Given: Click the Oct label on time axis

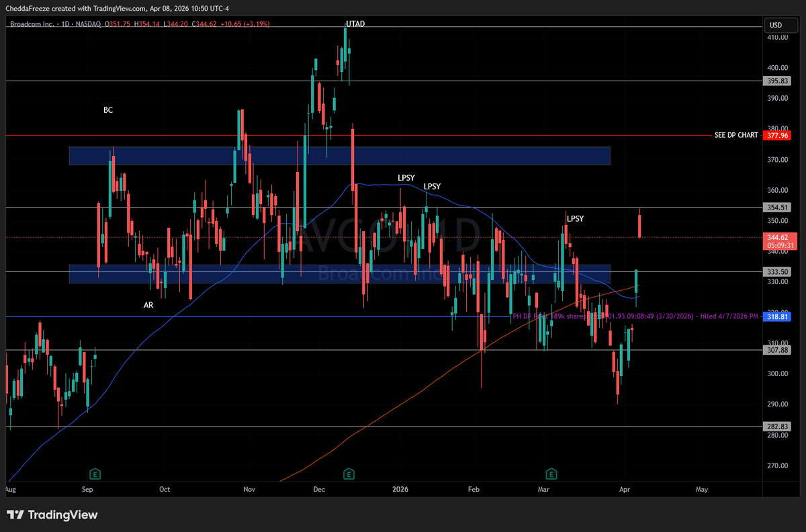Looking at the screenshot, I should point(165,490).
